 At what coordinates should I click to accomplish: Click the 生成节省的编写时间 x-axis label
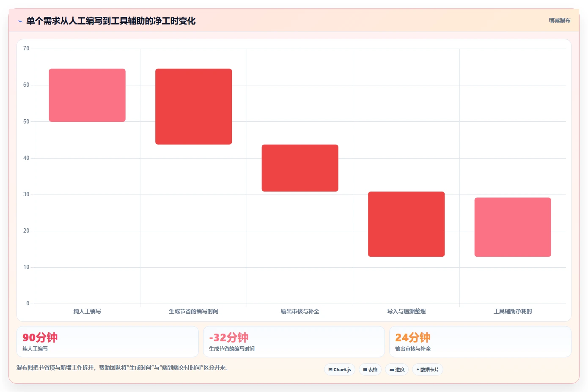(x=194, y=311)
